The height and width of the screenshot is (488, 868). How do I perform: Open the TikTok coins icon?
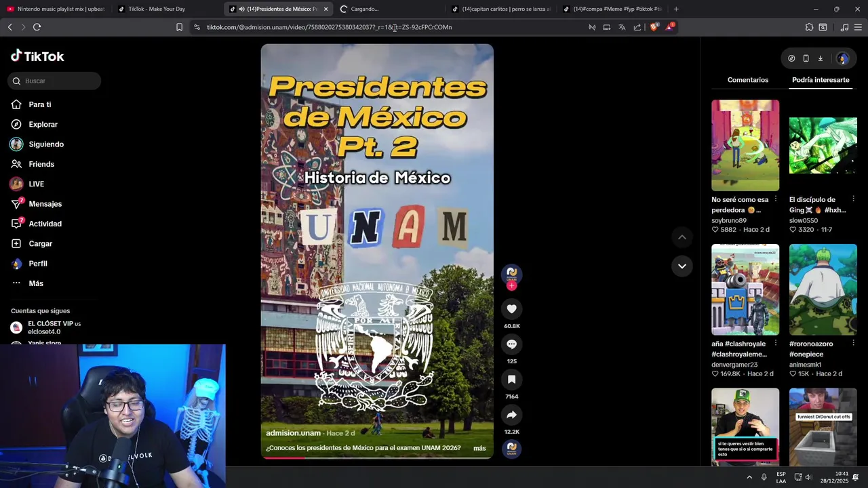[791, 58]
